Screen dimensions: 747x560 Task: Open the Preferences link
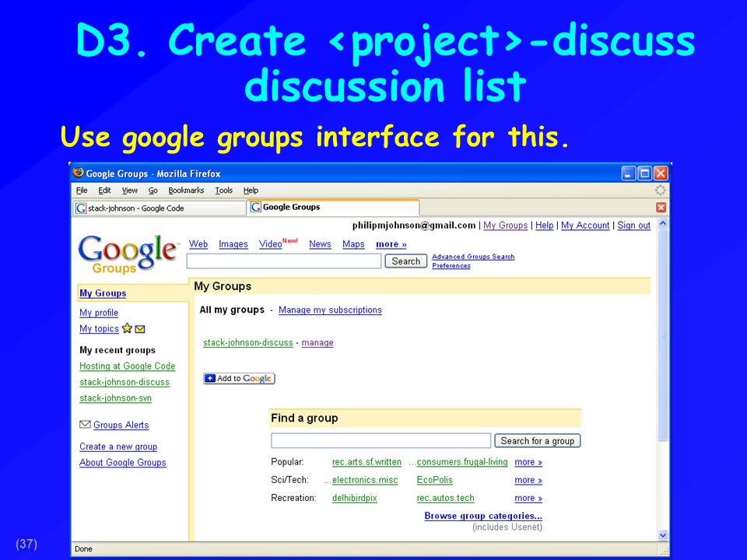(451, 266)
